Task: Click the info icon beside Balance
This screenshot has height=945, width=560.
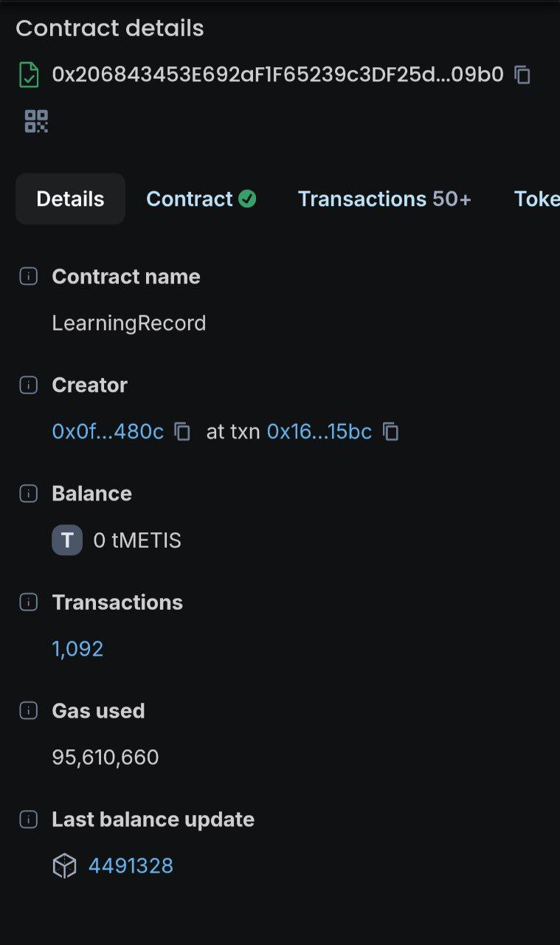Action: click(x=28, y=494)
